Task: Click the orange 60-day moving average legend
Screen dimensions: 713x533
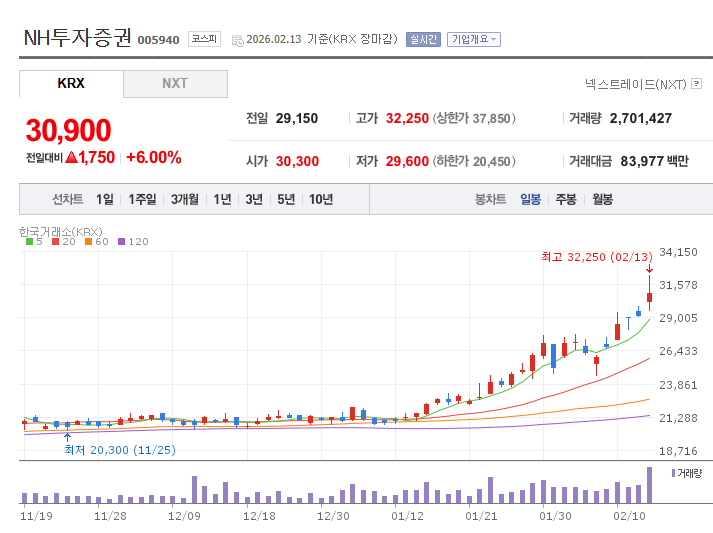Action: coord(97,241)
